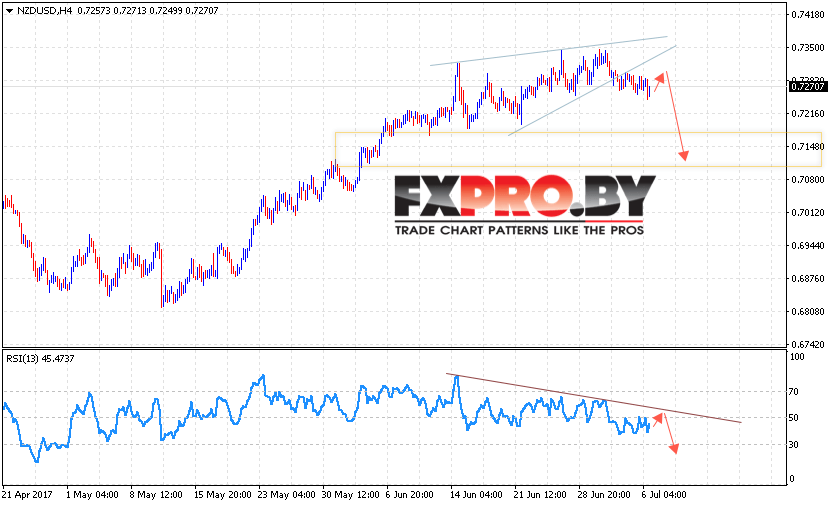Click the RSI level 30 label
Screen dimensions: 829x506
(794, 445)
